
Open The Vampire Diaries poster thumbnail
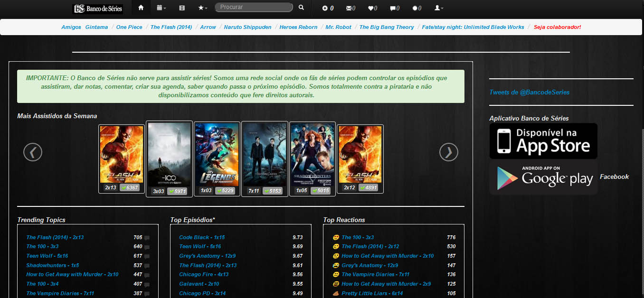point(265,154)
